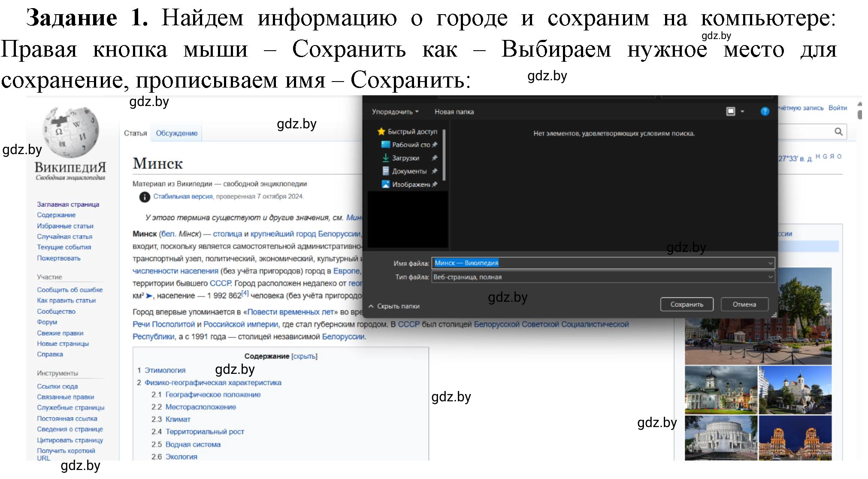Jump to Географическое положение subsection
868x479 pixels.
pos(213,395)
